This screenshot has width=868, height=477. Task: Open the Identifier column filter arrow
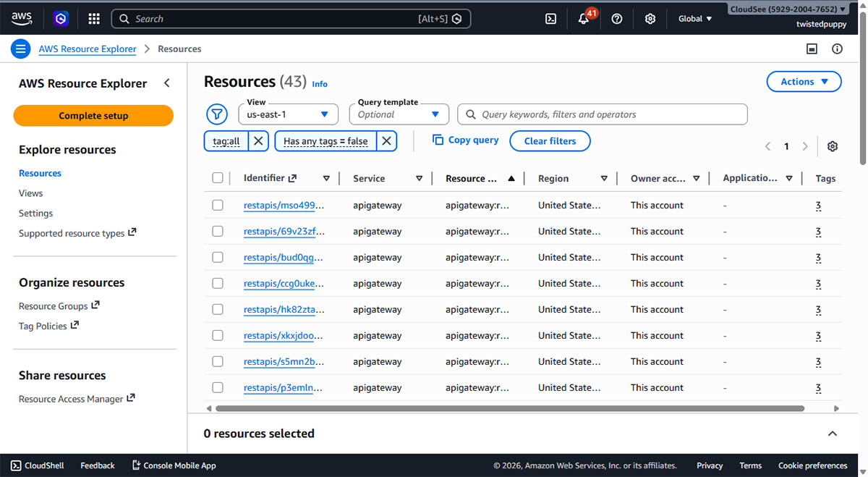(326, 178)
